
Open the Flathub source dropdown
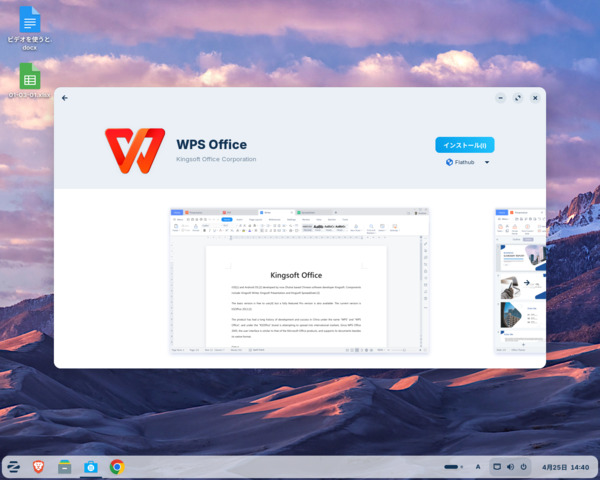[468, 162]
